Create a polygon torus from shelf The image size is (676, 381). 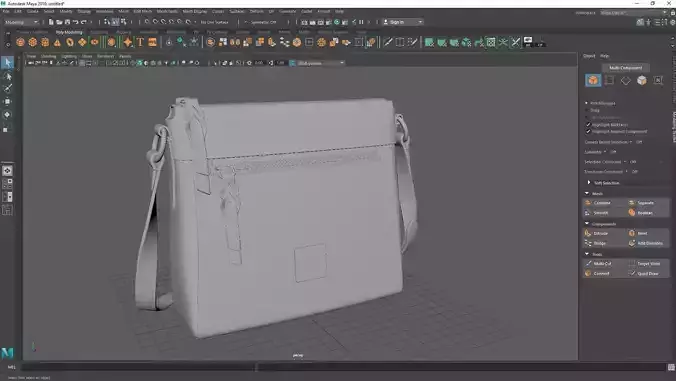[70, 42]
